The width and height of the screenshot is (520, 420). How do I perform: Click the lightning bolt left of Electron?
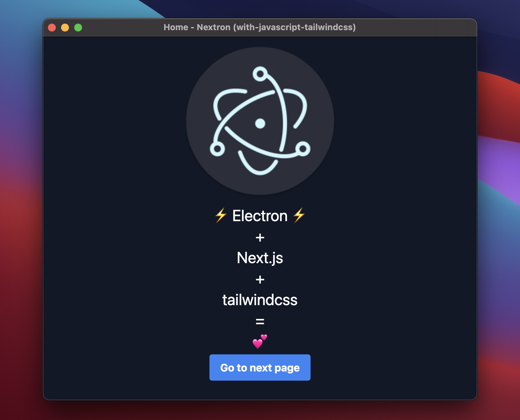(x=221, y=216)
